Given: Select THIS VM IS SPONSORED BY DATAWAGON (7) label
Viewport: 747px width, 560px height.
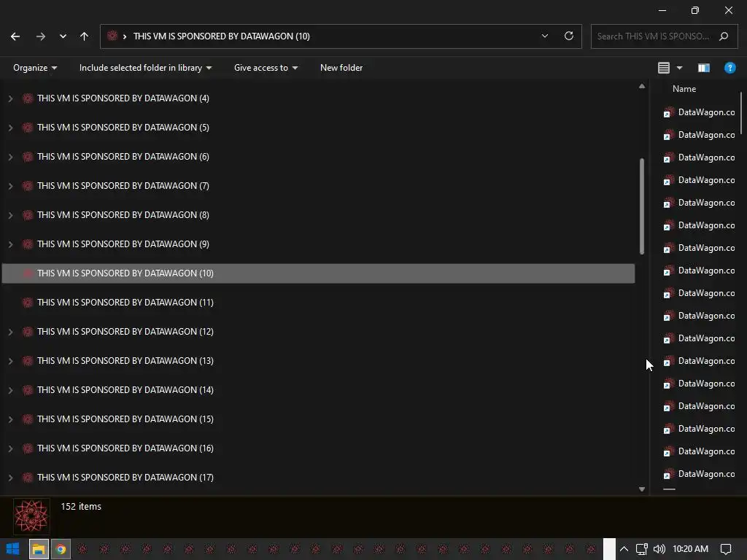Looking at the screenshot, I should coord(123,186).
